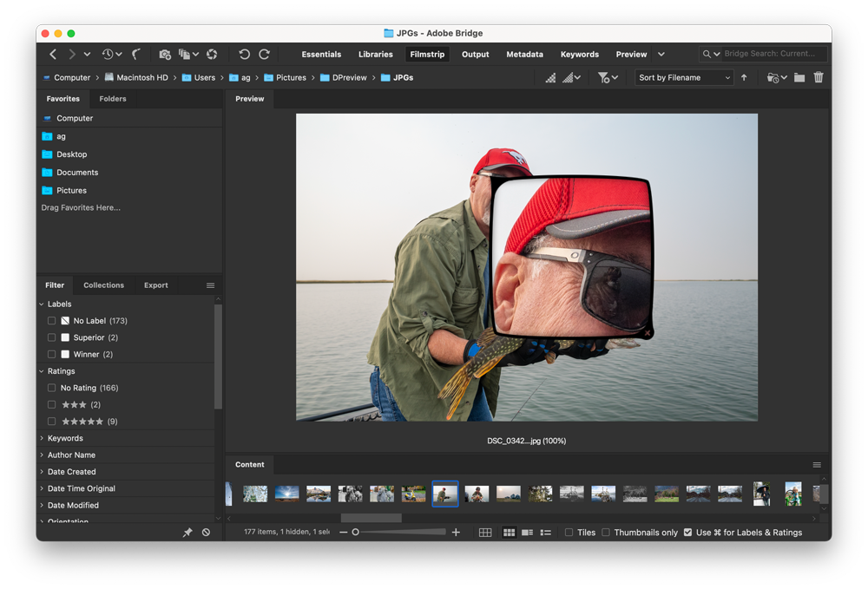The height and width of the screenshot is (589, 868).
Task: Switch to details view icon
Action: tap(528, 533)
